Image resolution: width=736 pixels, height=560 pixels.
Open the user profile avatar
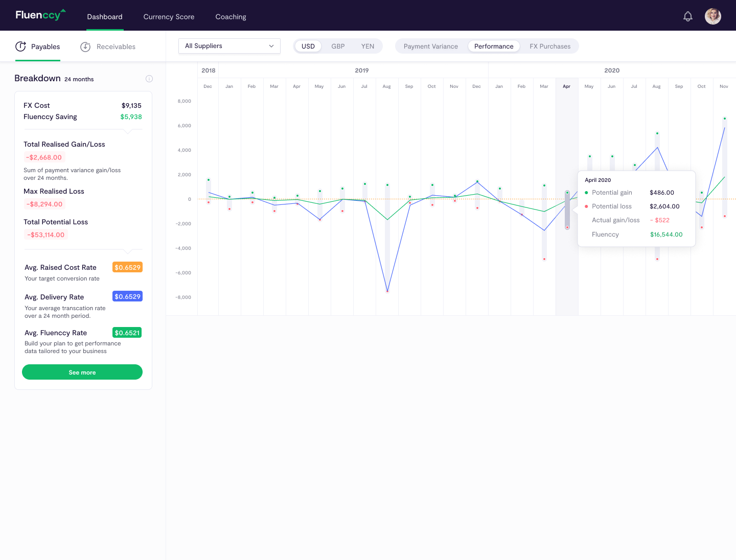pyautogui.click(x=713, y=16)
